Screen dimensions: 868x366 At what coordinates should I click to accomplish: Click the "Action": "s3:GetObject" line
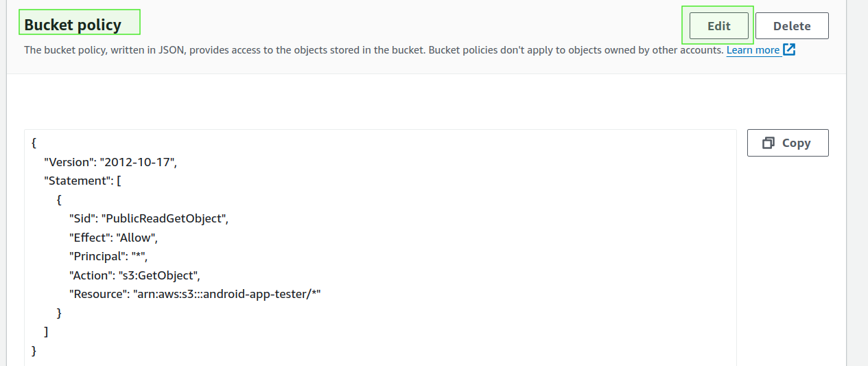(x=134, y=275)
